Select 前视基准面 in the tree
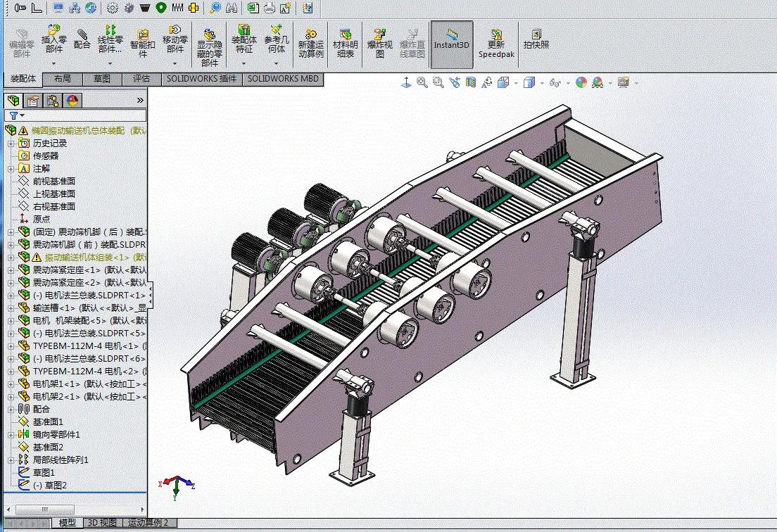The width and height of the screenshot is (777, 532). 54,182
